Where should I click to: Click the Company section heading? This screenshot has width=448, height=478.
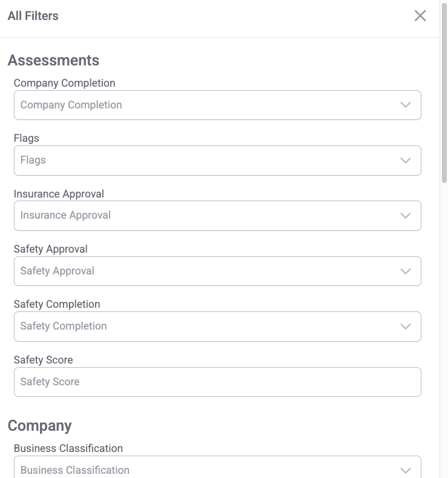coord(39,426)
